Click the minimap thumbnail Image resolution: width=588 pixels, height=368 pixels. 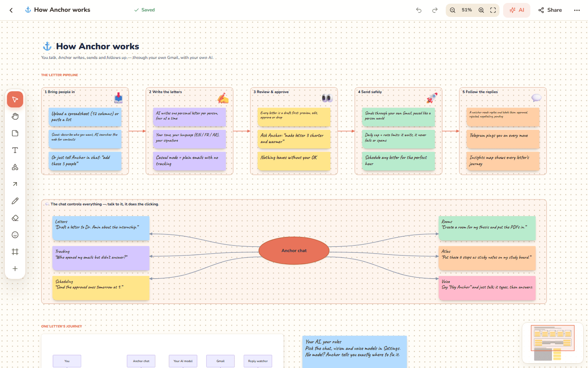[553, 343]
